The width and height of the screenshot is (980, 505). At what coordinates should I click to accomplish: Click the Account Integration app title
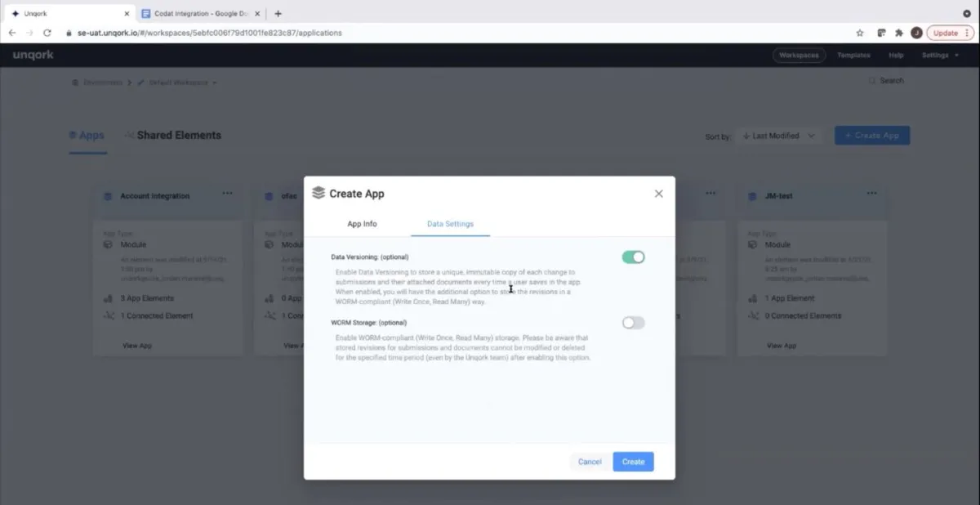coord(155,196)
